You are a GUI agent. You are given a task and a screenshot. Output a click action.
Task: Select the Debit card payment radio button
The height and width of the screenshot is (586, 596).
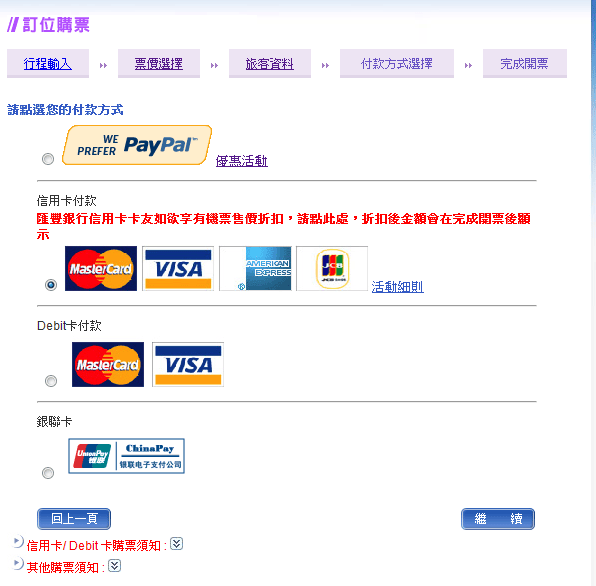[x=51, y=381]
